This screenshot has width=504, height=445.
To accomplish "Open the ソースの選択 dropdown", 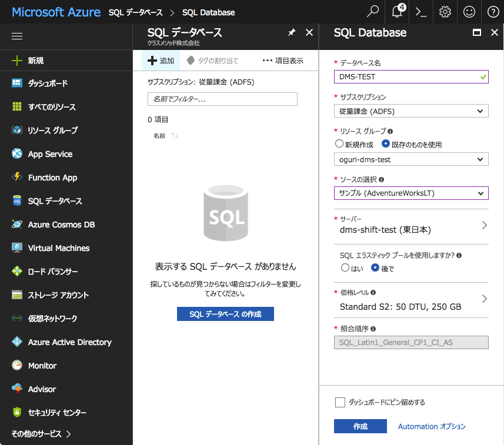I will pyautogui.click(x=410, y=193).
